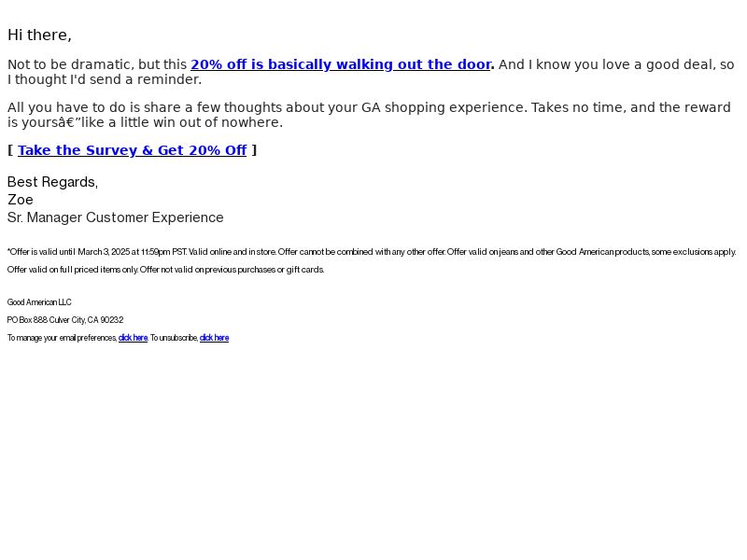The image size is (747, 560).
Task: Click the 'Hi there,' greeting text
Action: (39, 35)
